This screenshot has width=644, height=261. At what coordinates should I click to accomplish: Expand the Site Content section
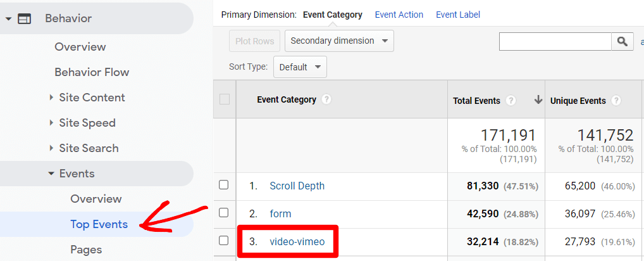pyautogui.click(x=51, y=98)
